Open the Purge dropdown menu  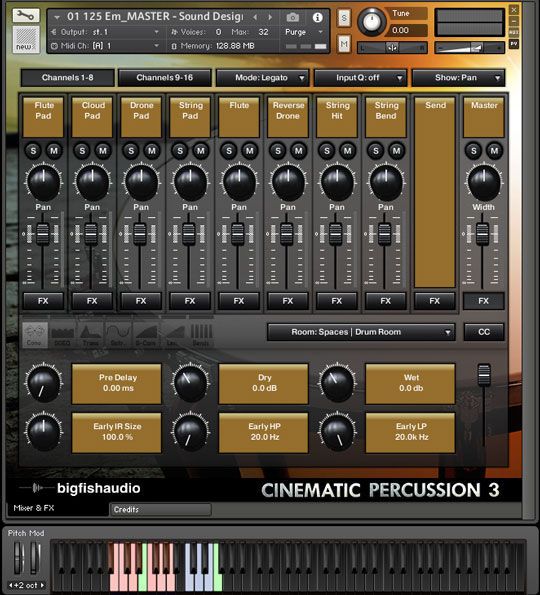click(304, 32)
